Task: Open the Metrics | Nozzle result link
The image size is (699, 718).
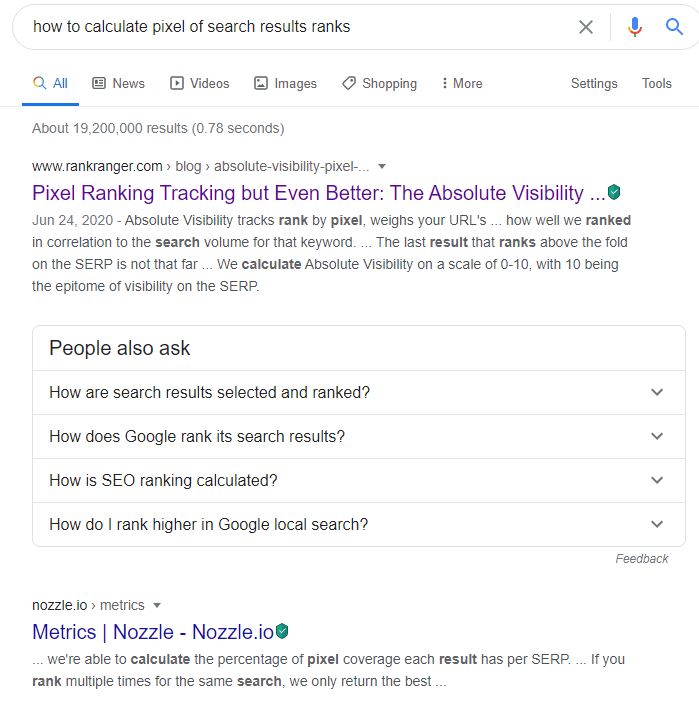Action: (152, 632)
